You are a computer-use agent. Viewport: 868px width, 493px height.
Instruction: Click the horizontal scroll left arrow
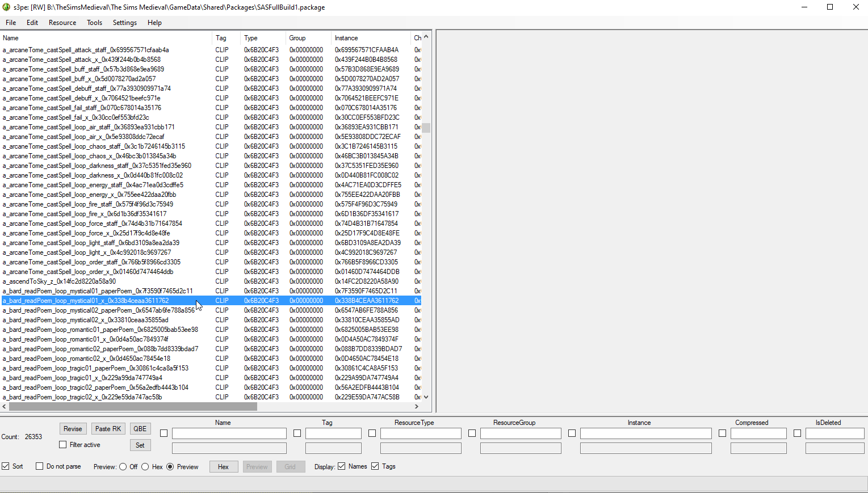point(5,406)
